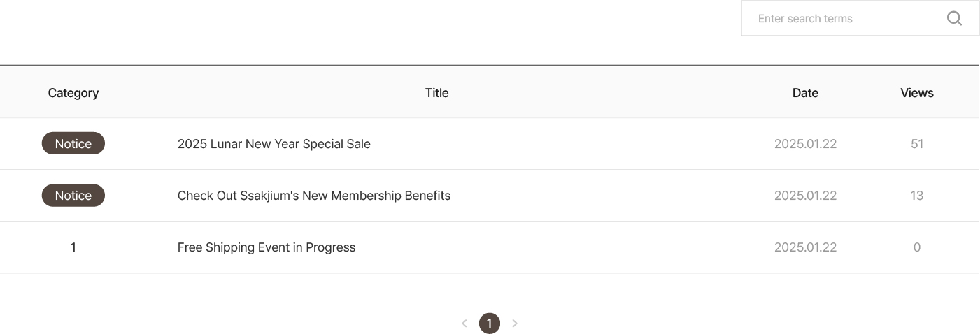Click the Views column header
This screenshot has width=980, height=334.
916,93
